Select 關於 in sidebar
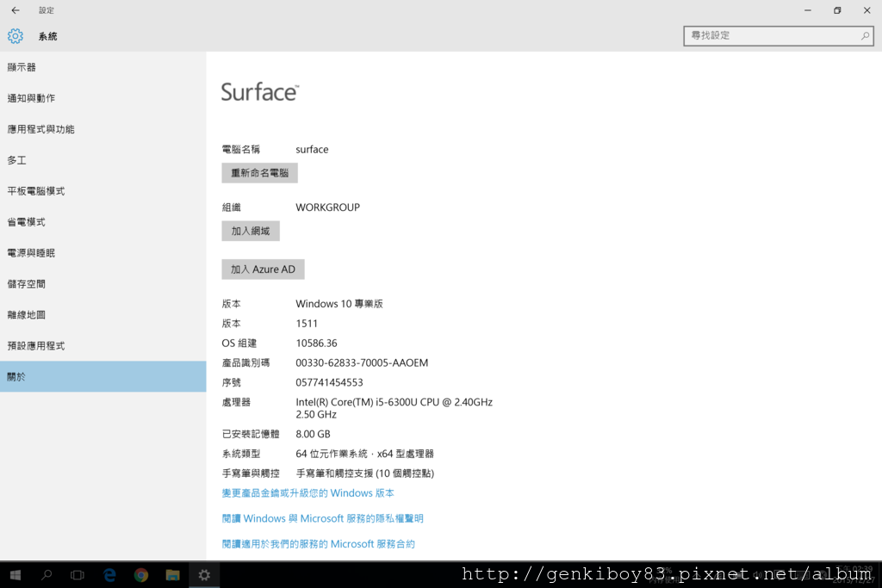This screenshot has width=882, height=588. (x=103, y=376)
